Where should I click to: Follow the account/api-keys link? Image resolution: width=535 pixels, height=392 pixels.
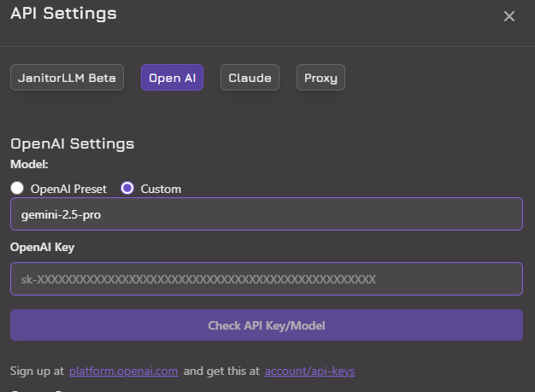click(309, 372)
